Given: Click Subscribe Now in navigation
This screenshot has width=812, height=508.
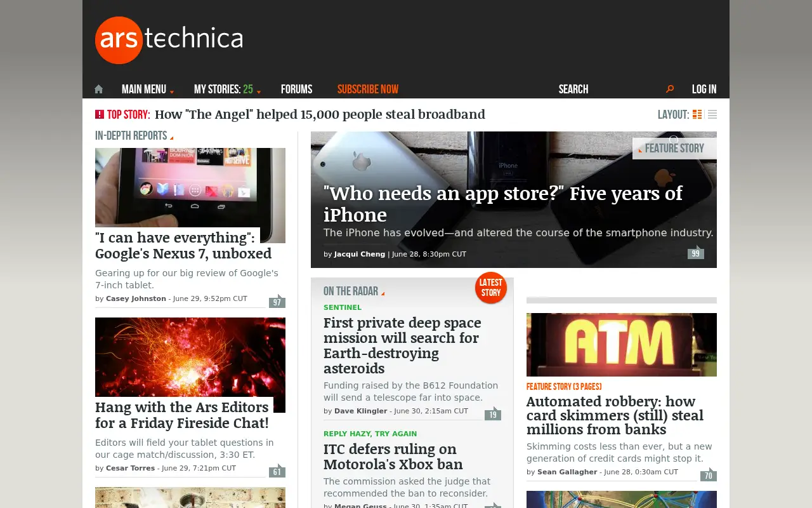Looking at the screenshot, I should 368,89.
